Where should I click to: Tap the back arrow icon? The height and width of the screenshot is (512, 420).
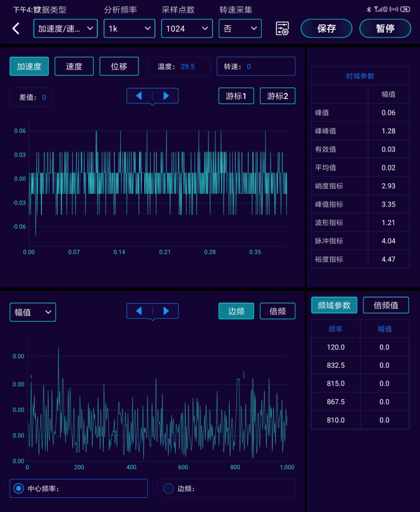click(16, 29)
